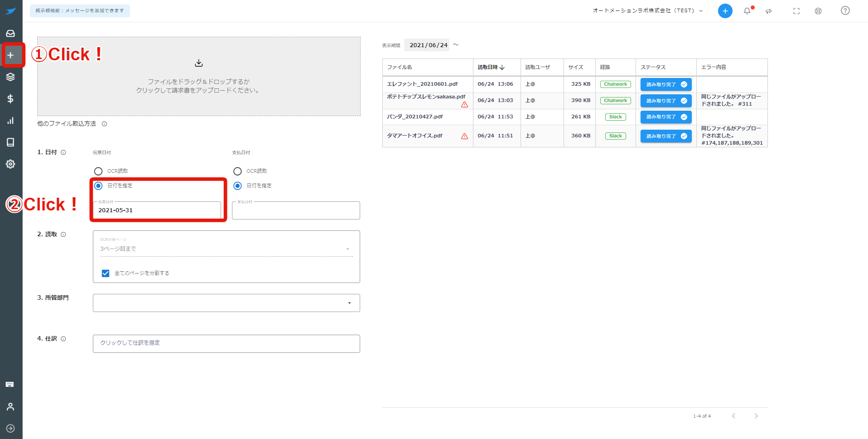
Task: Click 読み取り完了 button for パンダ_20210427.pdf
Action: (x=666, y=117)
